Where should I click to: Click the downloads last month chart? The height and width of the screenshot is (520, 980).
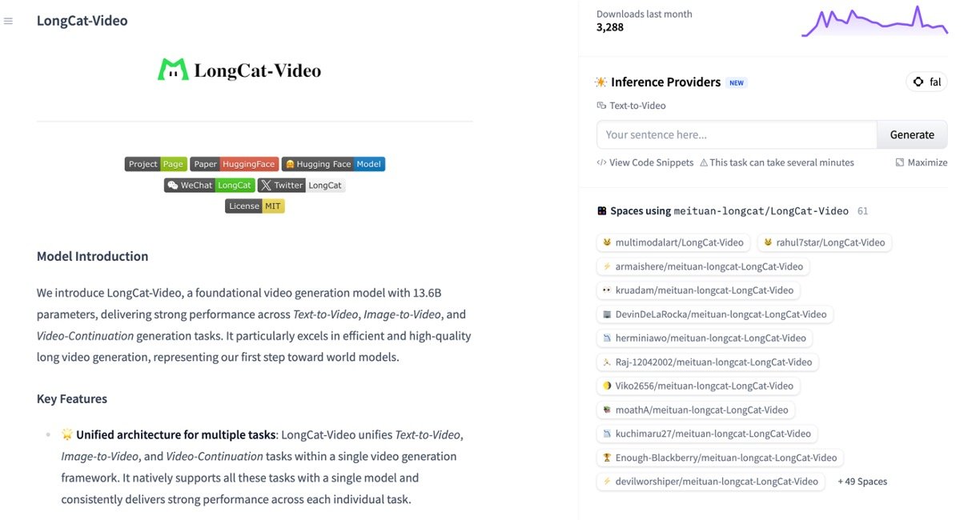click(x=874, y=22)
